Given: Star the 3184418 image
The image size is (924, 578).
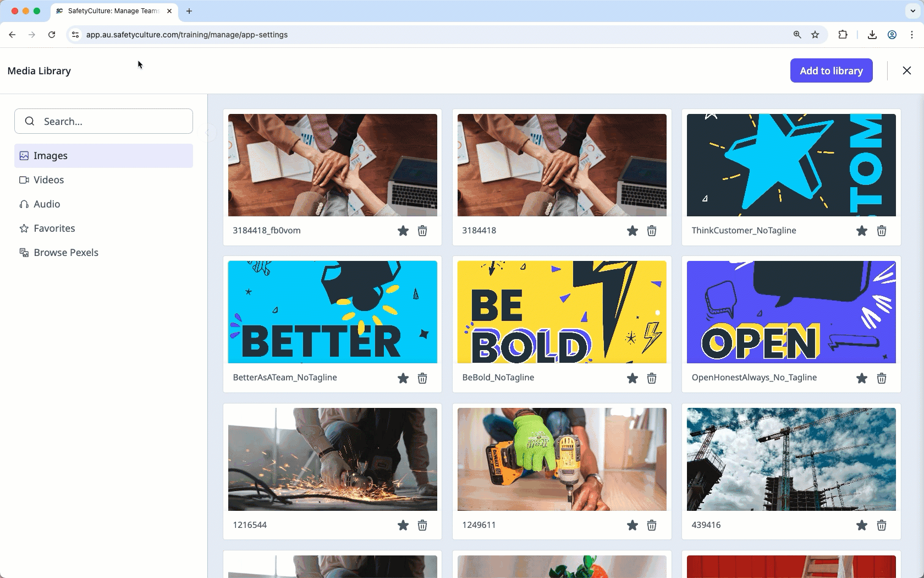Looking at the screenshot, I should (x=632, y=231).
